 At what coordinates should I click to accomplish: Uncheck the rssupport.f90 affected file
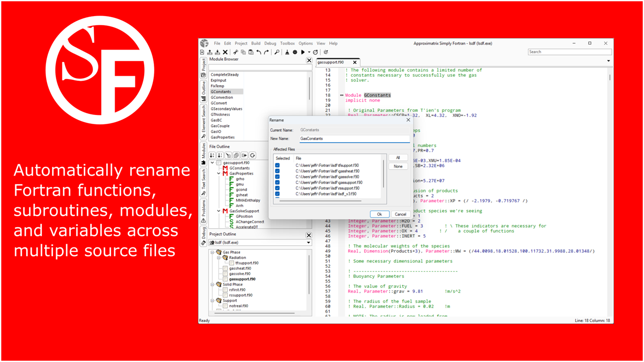coord(277,188)
